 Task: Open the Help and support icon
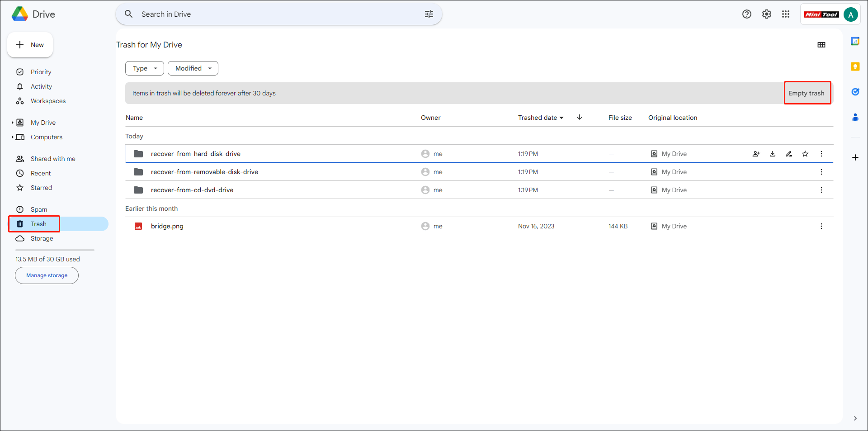747,14
